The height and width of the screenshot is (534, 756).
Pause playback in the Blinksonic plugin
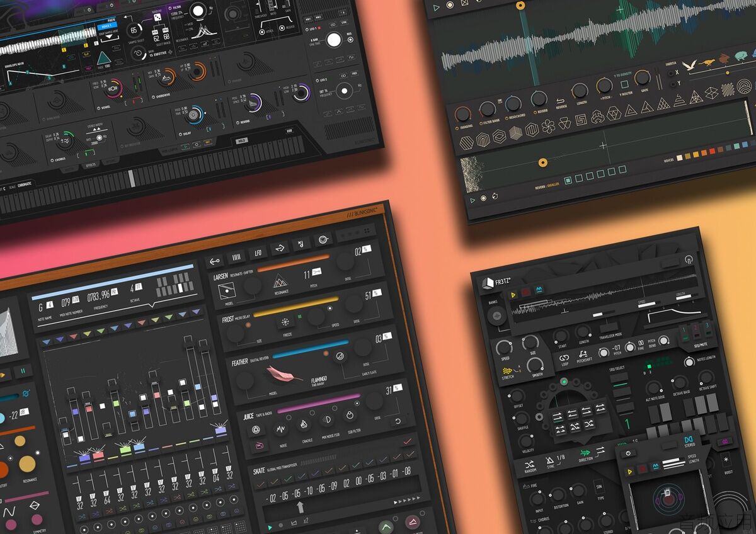pyautogui.click(x=24, y=370)
